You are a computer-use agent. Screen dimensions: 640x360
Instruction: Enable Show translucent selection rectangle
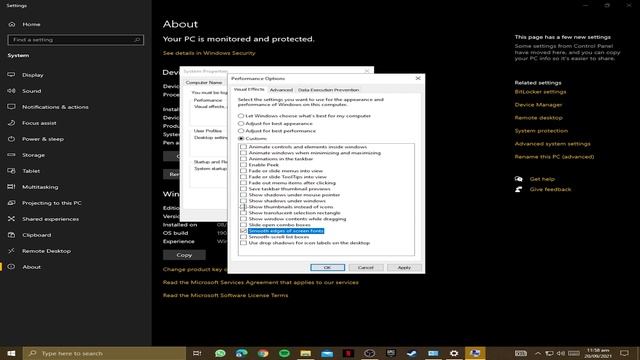tap(244, 213)
